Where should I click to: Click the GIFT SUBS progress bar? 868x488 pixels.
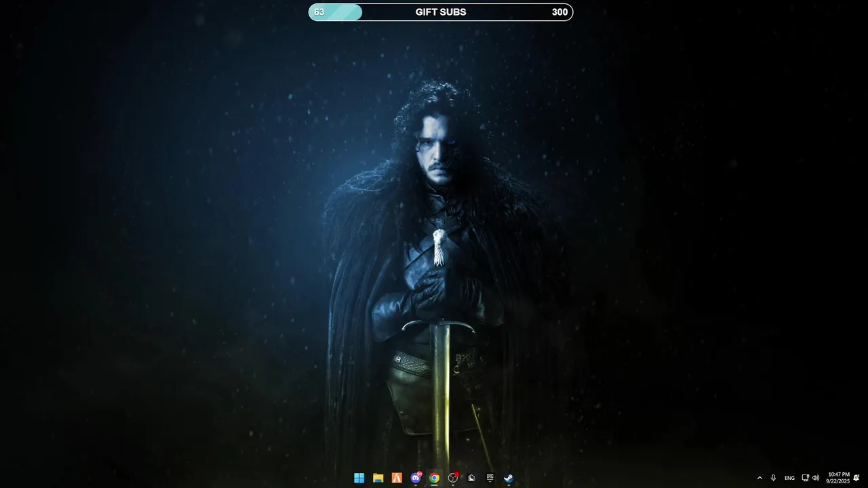[441, 12]
